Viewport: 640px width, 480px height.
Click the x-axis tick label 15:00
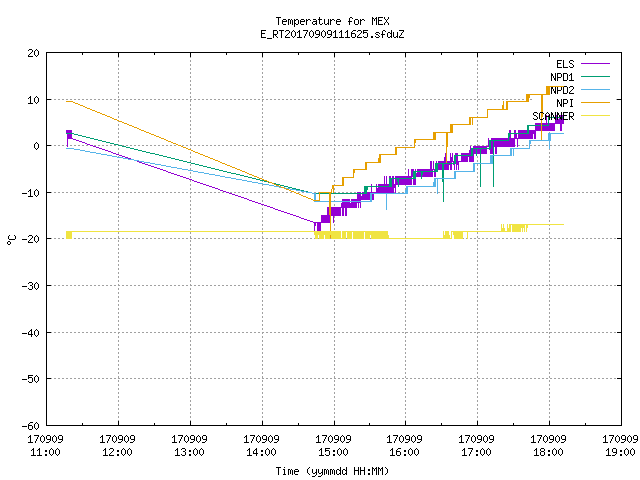coord(333,452)
